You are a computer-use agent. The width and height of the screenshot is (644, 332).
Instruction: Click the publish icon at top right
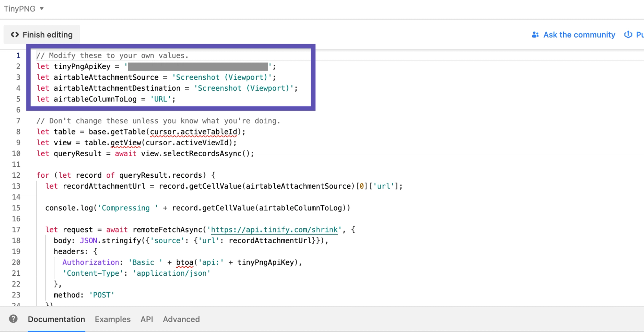[x=628, y=35]
